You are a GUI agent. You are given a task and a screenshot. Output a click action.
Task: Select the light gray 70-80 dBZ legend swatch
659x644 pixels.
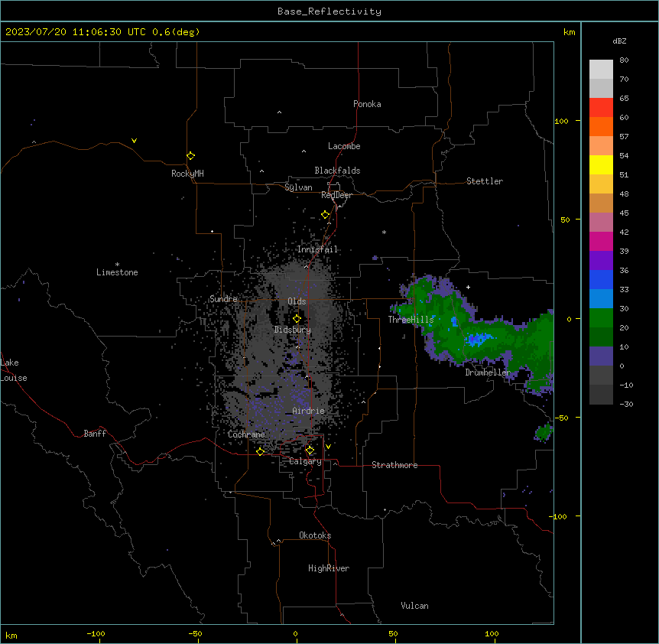click(x=601, y=70)
